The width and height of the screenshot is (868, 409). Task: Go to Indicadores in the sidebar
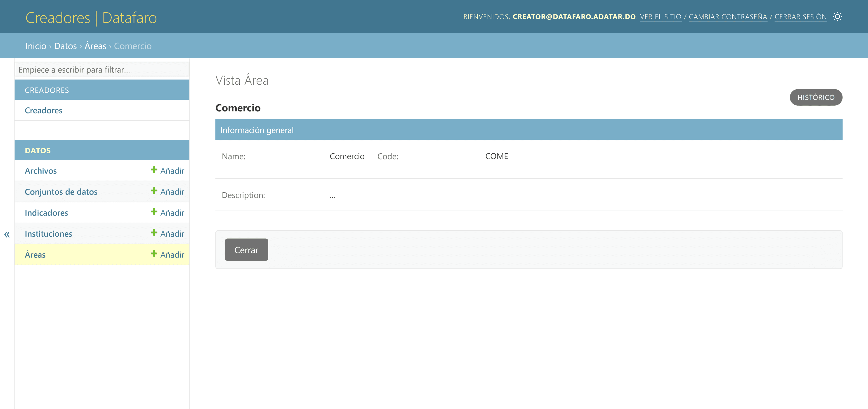47,213
